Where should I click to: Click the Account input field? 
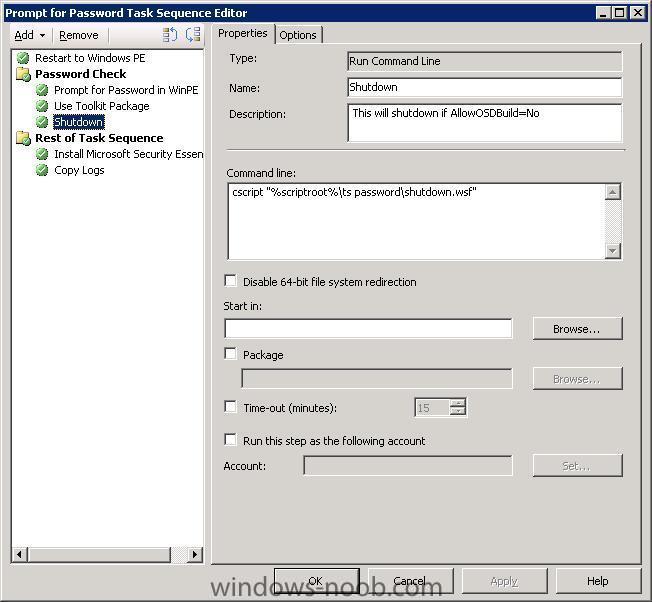coord(408,466)
